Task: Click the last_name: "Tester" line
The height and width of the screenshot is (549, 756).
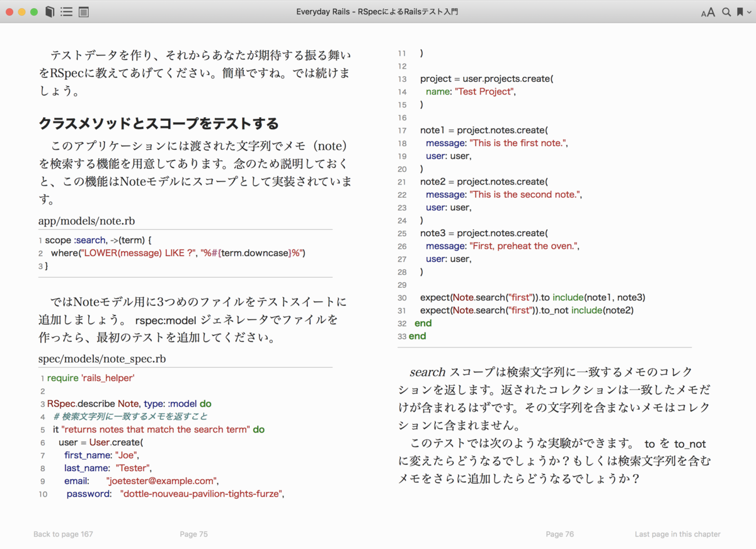Action: (x=108, y=468)
